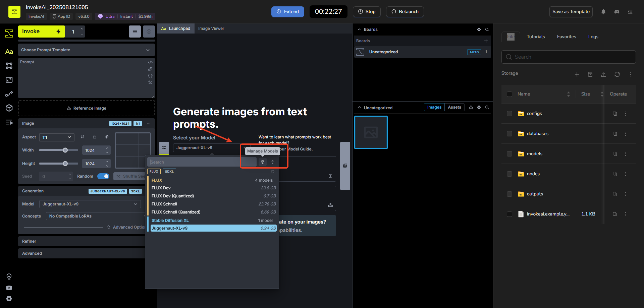Toggle the Random seed switch
Image resolution: width=644 pixels, height=308 pixels.
(103, 176)
